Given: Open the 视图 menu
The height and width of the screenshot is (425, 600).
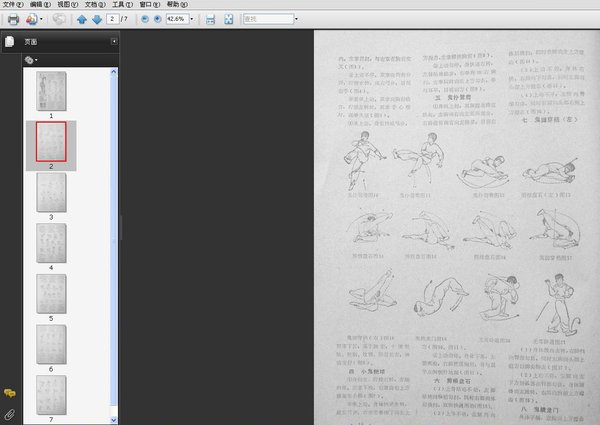Looking at the screenshot, I should 67,4.
